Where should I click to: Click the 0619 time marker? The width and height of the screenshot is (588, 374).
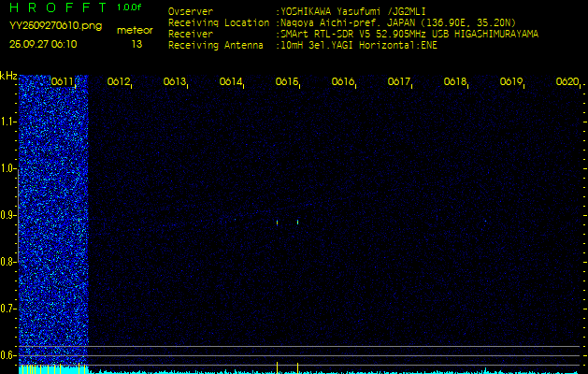(511, 81)
